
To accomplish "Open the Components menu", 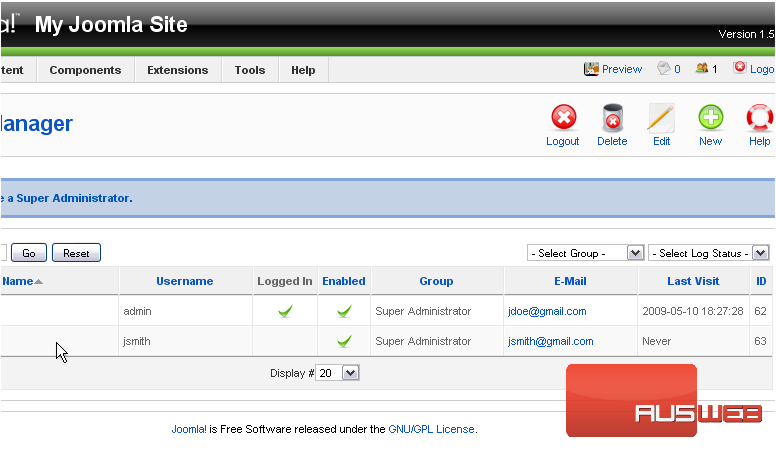I will (x=85, y=70).
